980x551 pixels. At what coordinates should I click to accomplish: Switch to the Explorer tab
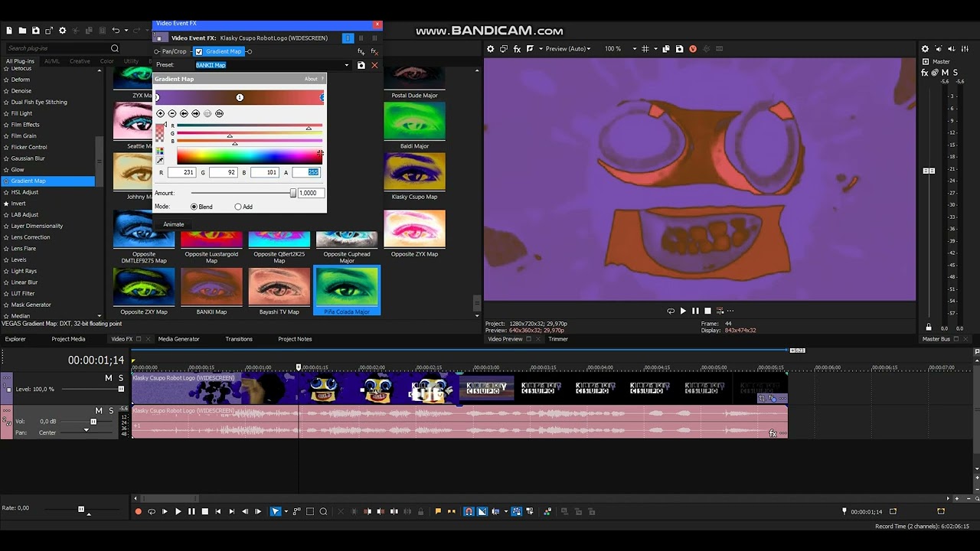[x=15, y=339]
